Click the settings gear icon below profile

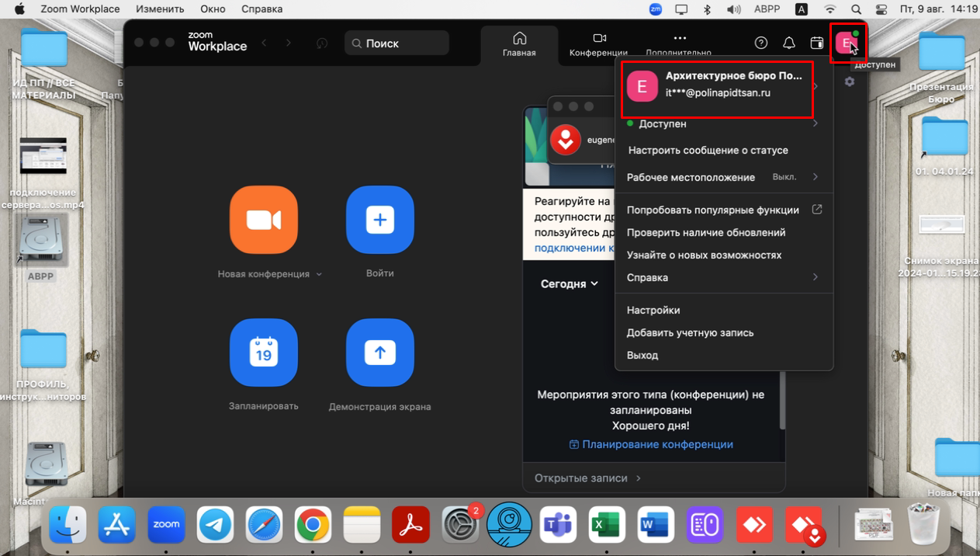[x=850, y=82]
